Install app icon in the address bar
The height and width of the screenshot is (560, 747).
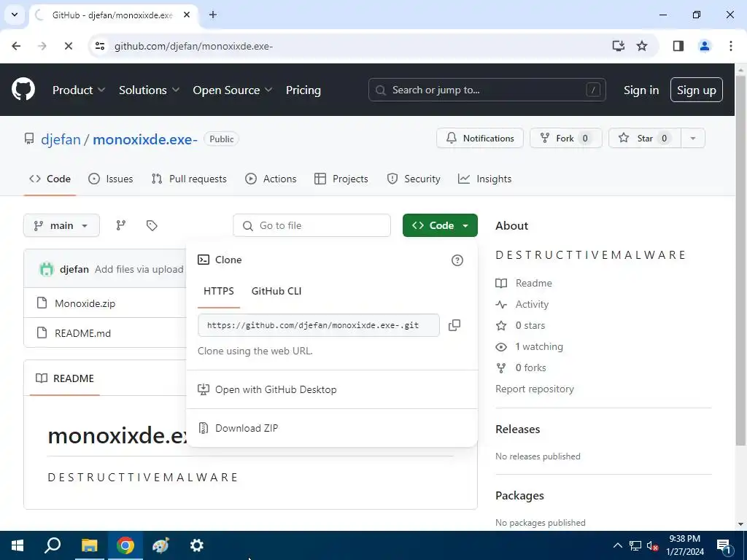(619, 46)
